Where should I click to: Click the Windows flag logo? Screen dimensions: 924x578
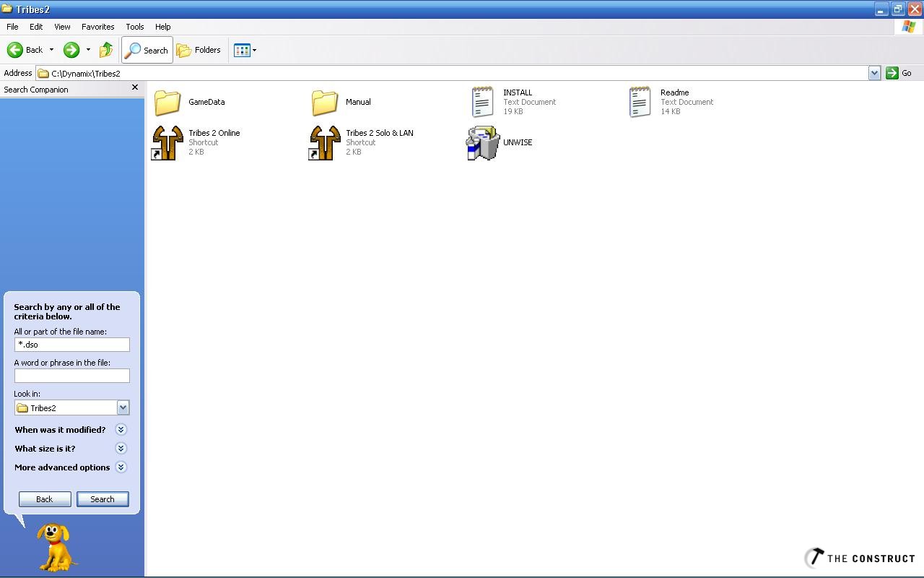(x=909, y=27)
